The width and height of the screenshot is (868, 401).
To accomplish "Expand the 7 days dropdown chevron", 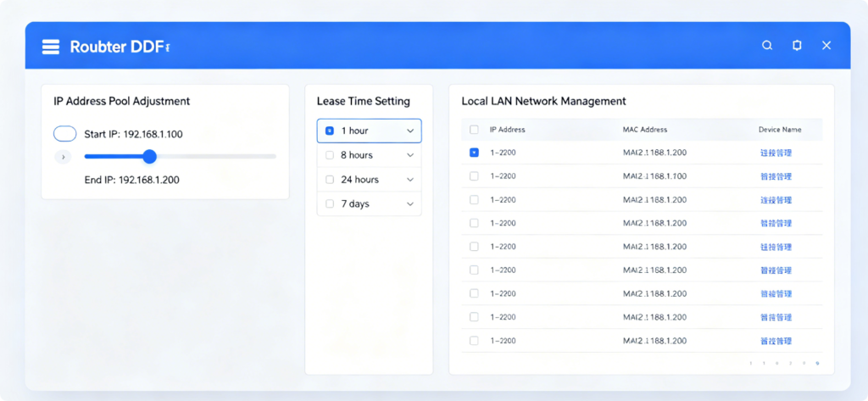I will [x=410, y=204].
